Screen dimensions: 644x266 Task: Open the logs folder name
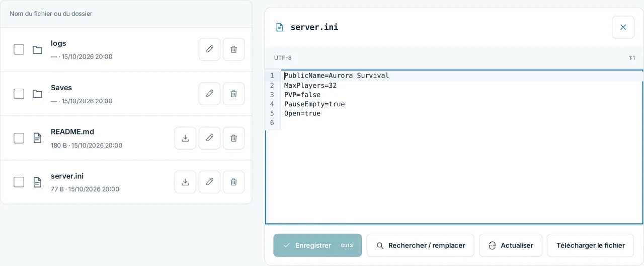[58, 43]
